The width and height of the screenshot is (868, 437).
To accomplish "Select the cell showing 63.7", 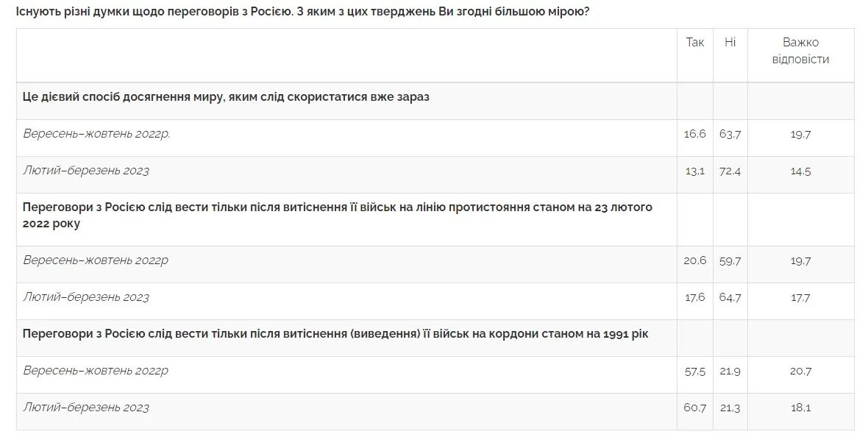I will [x=730, y=134].
